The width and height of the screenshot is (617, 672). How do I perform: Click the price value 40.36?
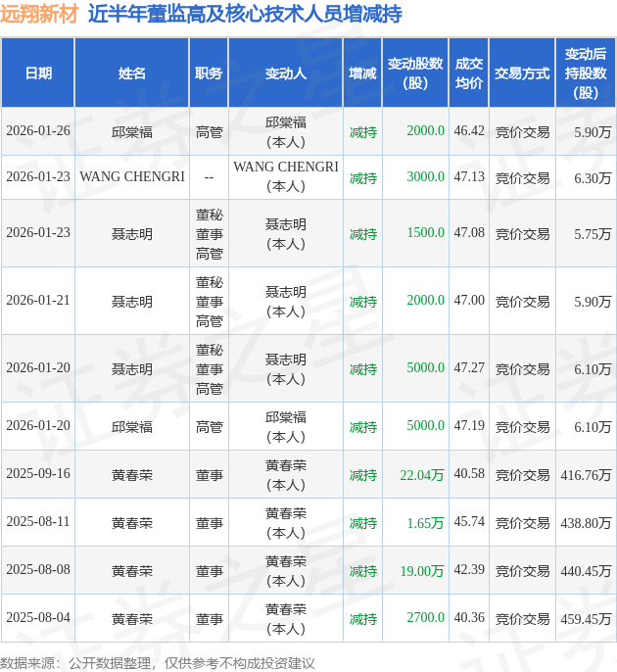(469, 617)
